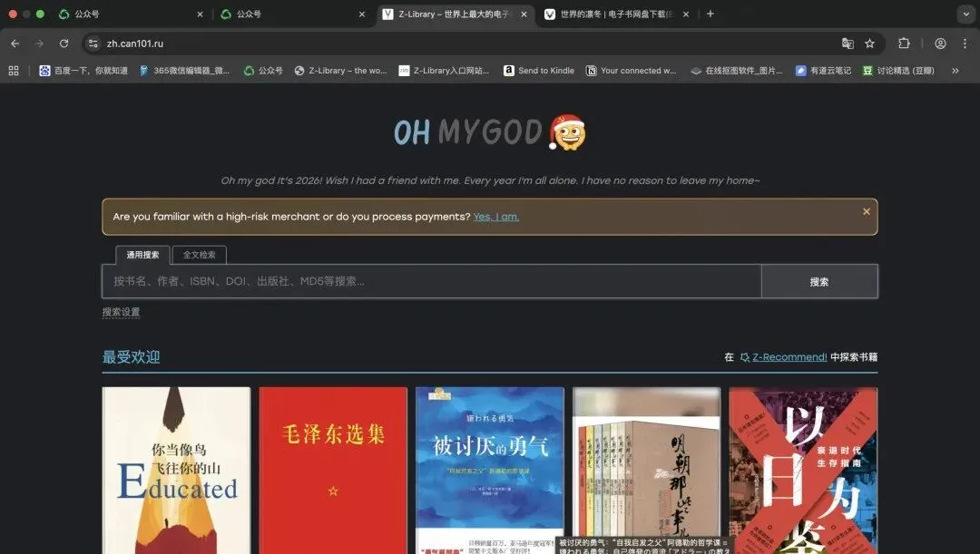Switch to the first 公众号 tab

(x=130, y=15)
